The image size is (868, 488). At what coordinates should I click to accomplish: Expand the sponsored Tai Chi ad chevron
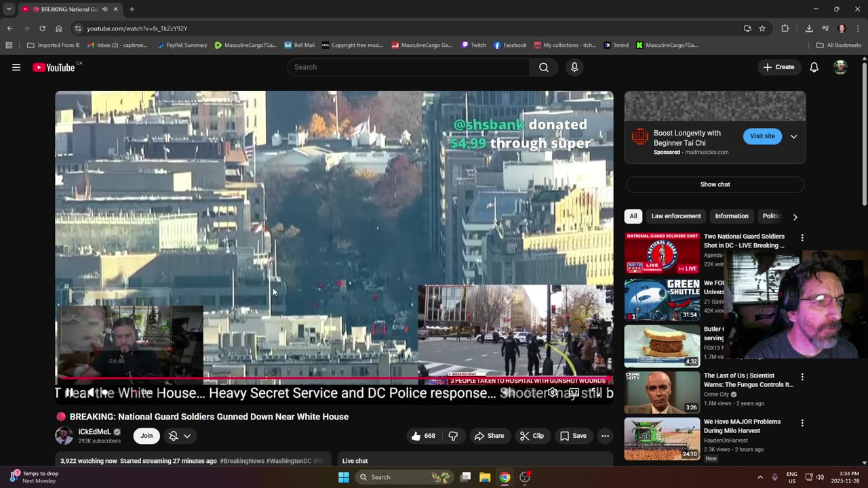793,136
